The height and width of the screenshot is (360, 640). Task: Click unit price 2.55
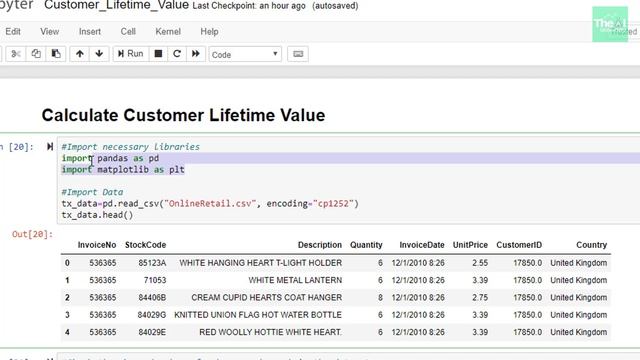pyautogui.click(x=480, y=263)
